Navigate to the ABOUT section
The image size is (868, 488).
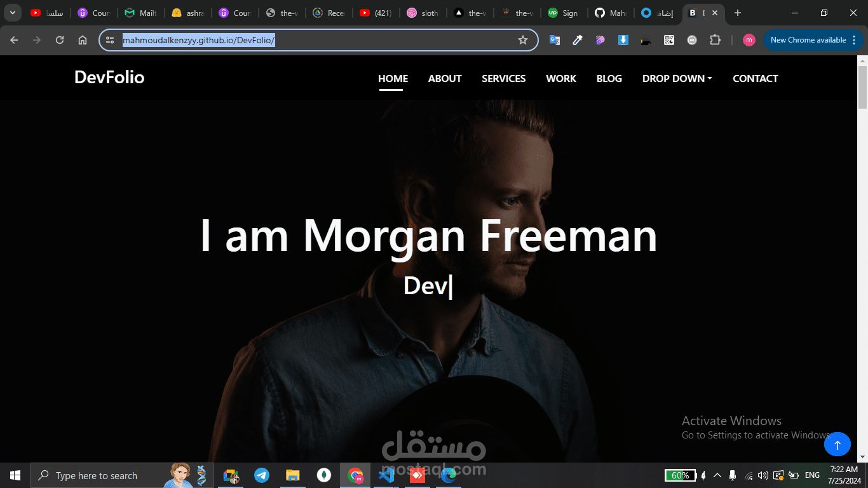(x=445, y=78)
